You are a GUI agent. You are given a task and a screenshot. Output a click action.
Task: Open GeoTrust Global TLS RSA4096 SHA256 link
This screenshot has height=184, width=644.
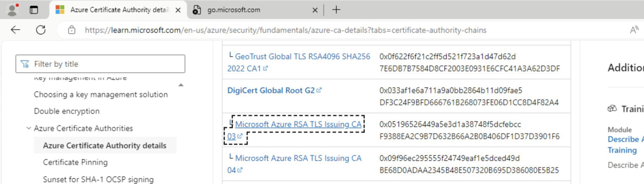[x=302, y=57]
